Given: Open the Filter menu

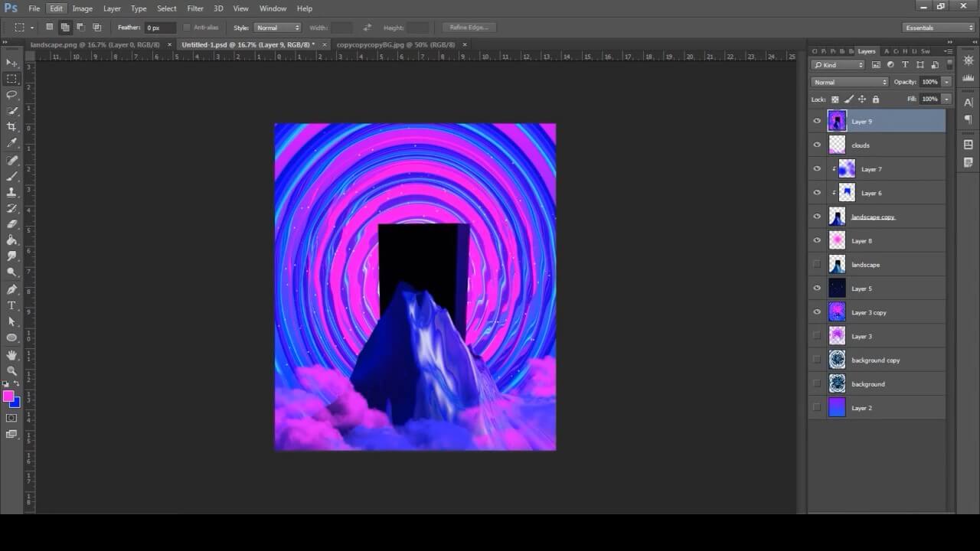Looking at the screenshot, I should pyautogui.click(x=195, y=8).
